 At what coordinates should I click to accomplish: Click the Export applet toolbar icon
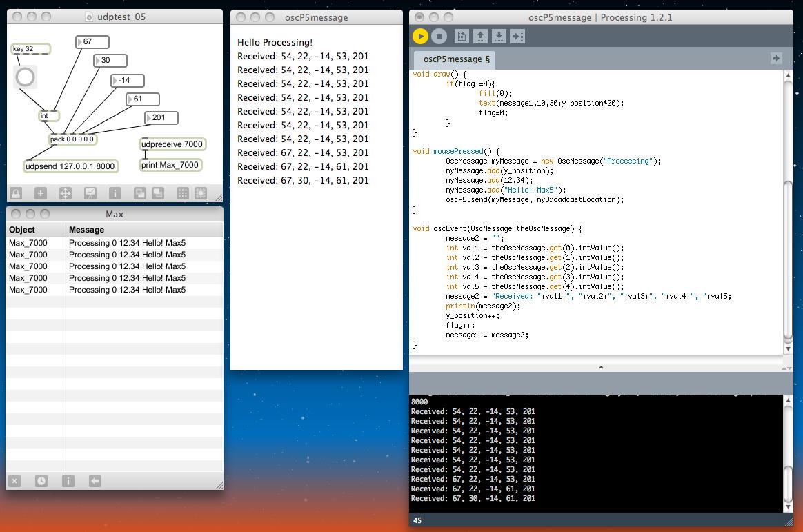point(517,36)
